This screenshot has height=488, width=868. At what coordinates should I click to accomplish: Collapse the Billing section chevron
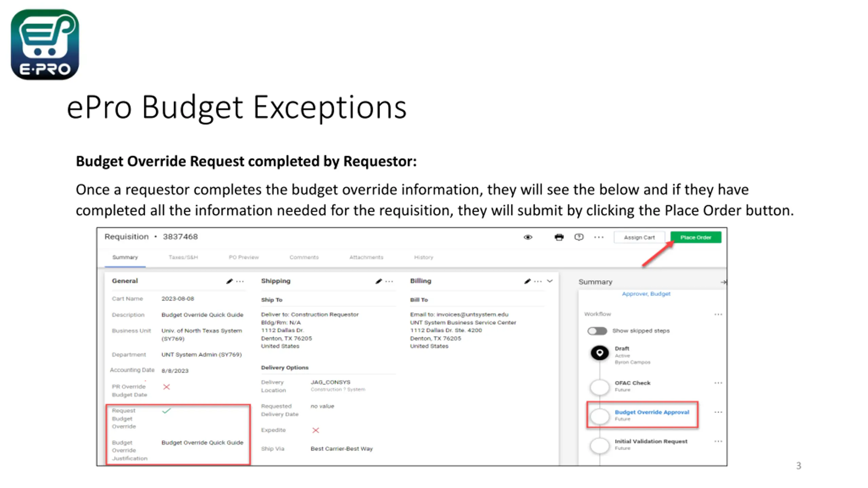click(550, 281)
